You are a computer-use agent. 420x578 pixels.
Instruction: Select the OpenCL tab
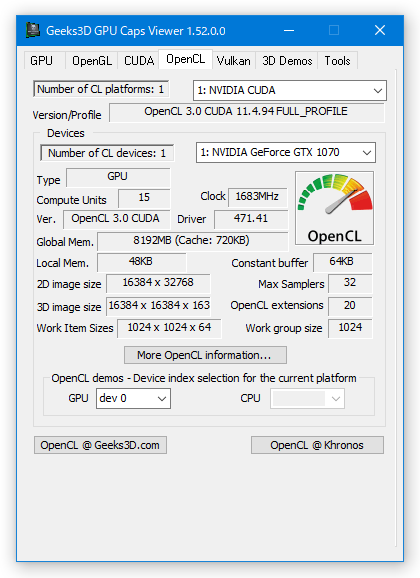coord(185,59)
